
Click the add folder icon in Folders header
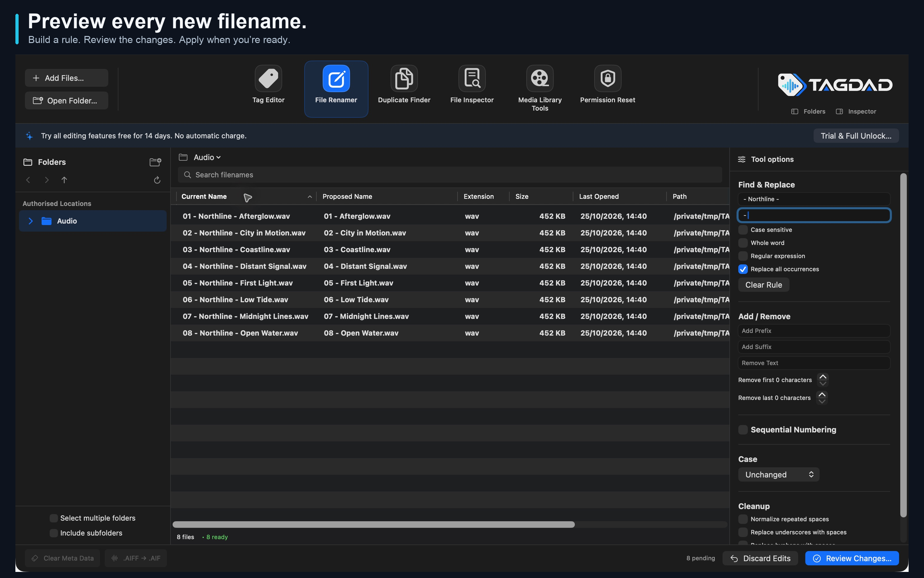pyautogui.click(x=155, y=162)
